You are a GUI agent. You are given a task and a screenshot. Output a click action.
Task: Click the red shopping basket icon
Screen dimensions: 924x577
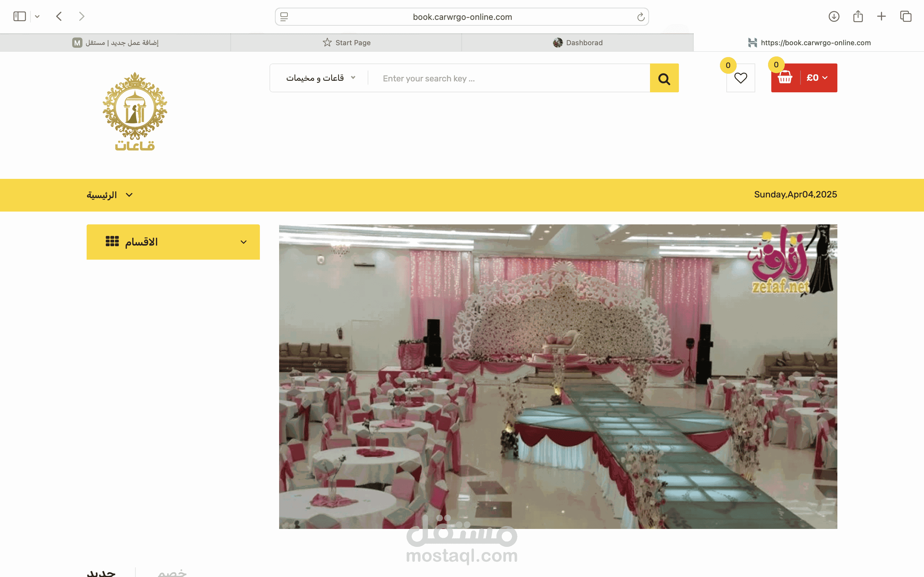click(785, 78)
